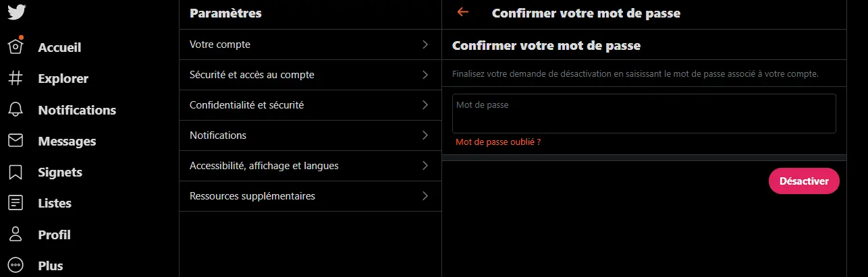Viewport: 868px width, 277px height.
Task: Expand the Votre compte chevron
Action: pyautogui.click(x=425, y=44)
